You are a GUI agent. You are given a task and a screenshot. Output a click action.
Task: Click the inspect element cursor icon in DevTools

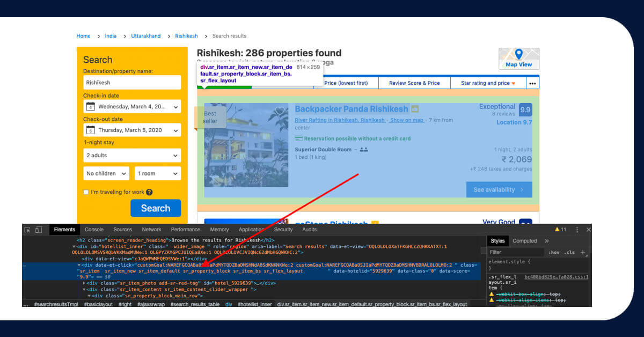point(27,230)
